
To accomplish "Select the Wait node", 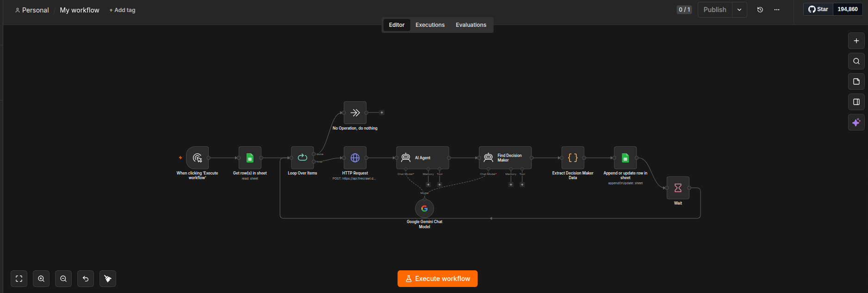I will pos(678,188).
